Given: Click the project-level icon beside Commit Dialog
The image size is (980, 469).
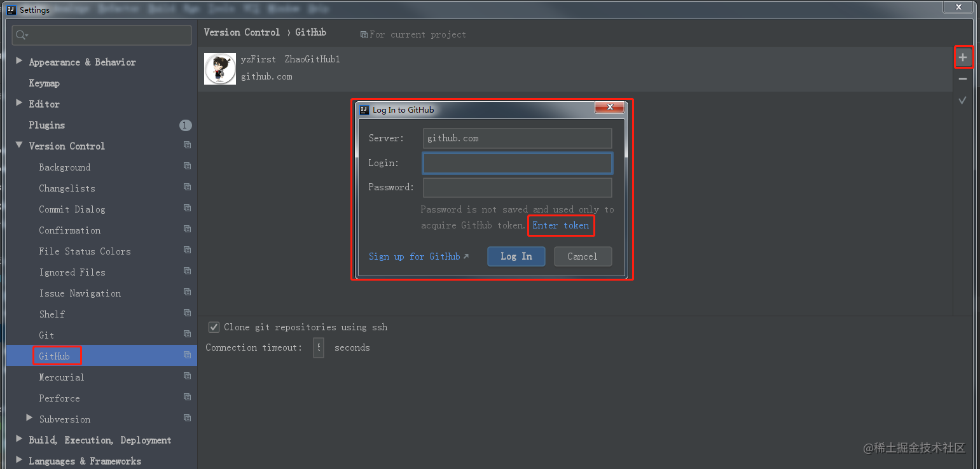Looking at the screenshot, I should click(x=187, y=208).
